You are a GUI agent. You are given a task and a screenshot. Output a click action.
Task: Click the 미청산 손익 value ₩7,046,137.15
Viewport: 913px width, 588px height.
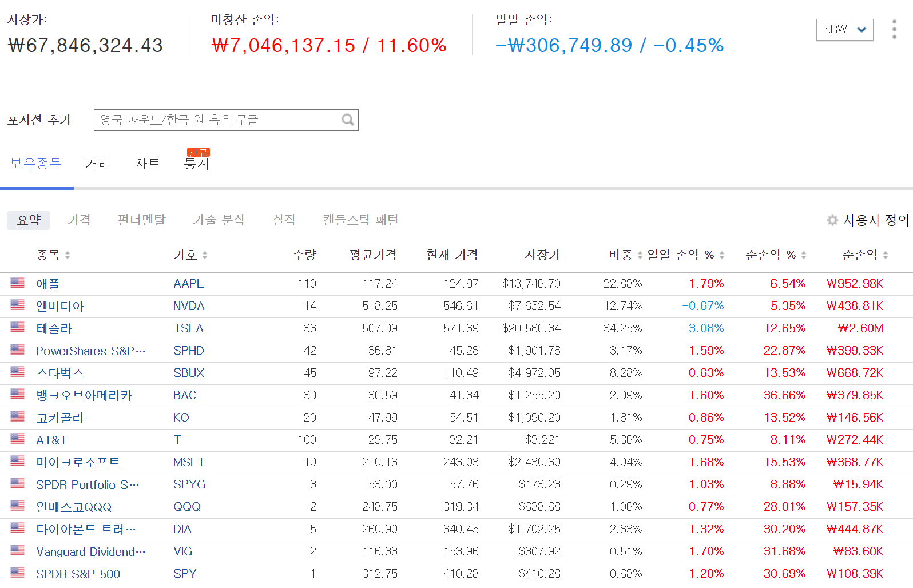(283, 45)
